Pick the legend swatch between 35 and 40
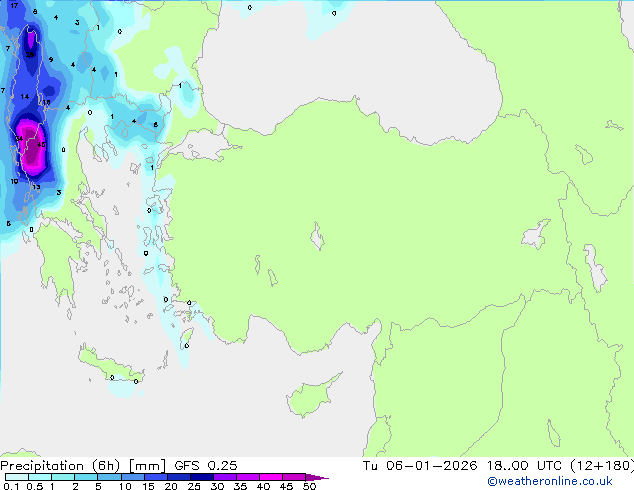Screen dimensions: 634x490 tap(247, 477)
